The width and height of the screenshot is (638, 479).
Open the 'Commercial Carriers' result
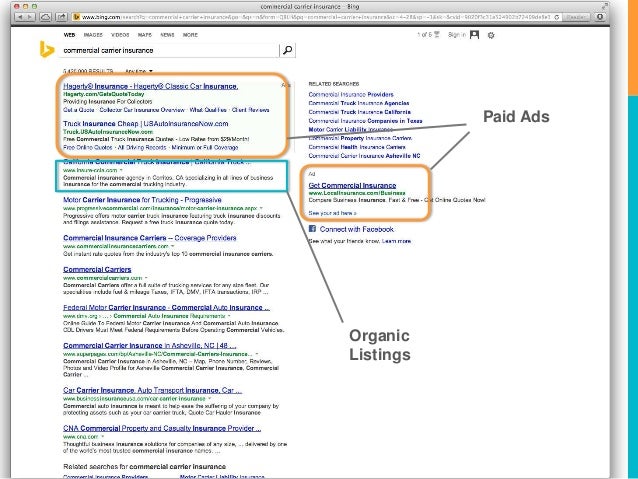tap(97, 269)
